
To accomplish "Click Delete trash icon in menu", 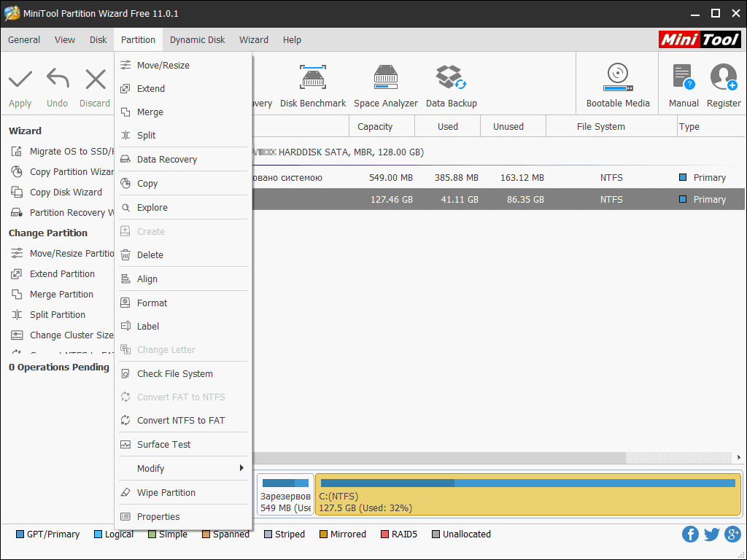I will tap(125, 254).
